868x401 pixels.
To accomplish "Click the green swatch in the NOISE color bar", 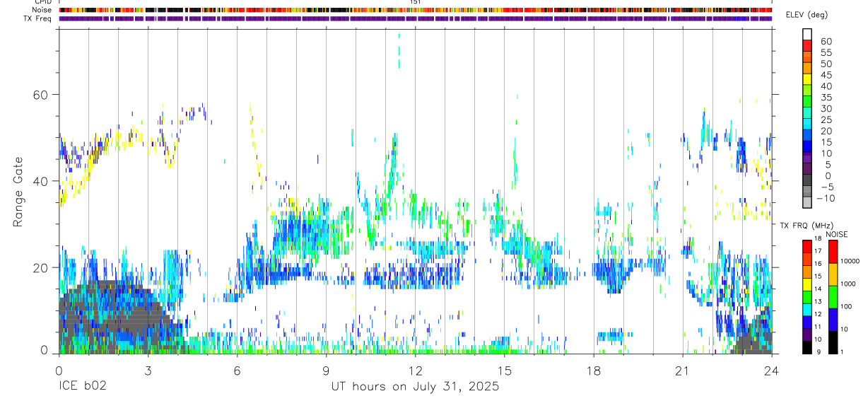I will [833, 297].
